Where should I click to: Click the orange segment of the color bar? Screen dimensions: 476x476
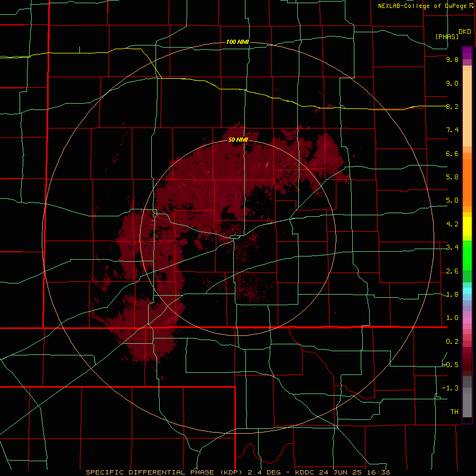tap(467, 183)
